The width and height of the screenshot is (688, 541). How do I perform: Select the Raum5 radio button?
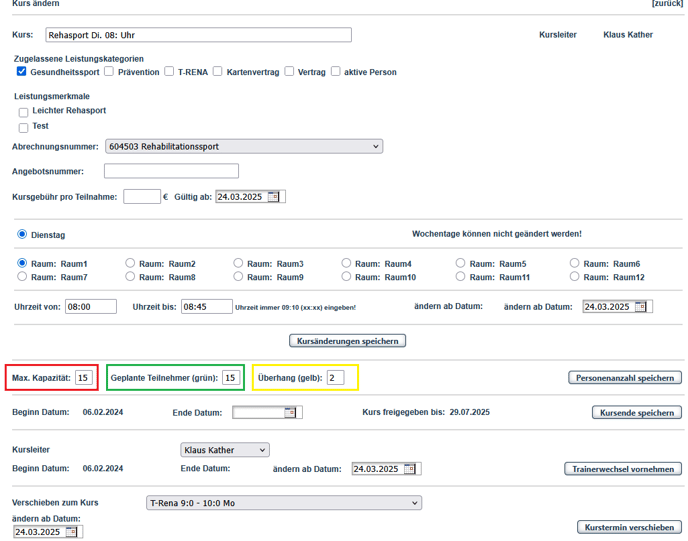(x=461, y=263)
